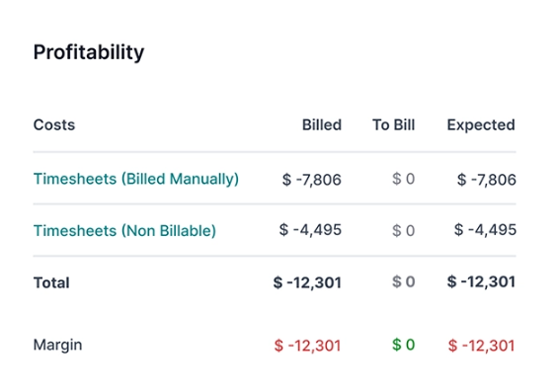The width and height of the screenshot is (556, 392).
Task: Click Total To Bill value $ 0
Action: coord(404,282)
